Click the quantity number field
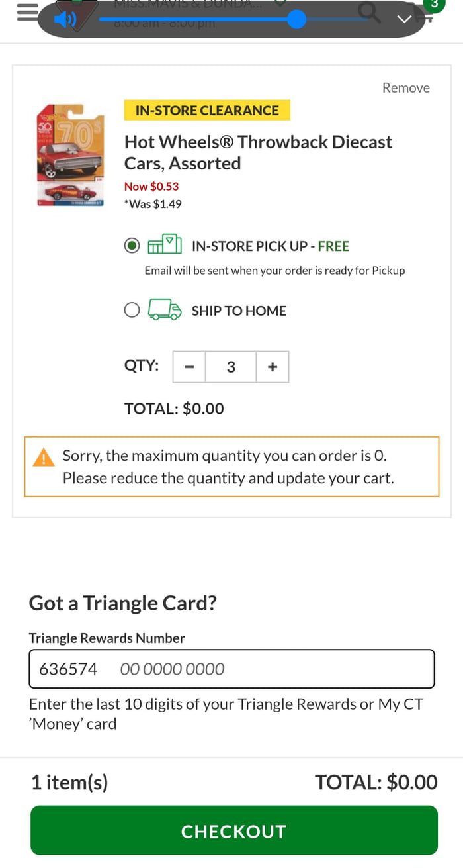The height and width of the screenshot is (868, 463). click(x=231, y=367)
